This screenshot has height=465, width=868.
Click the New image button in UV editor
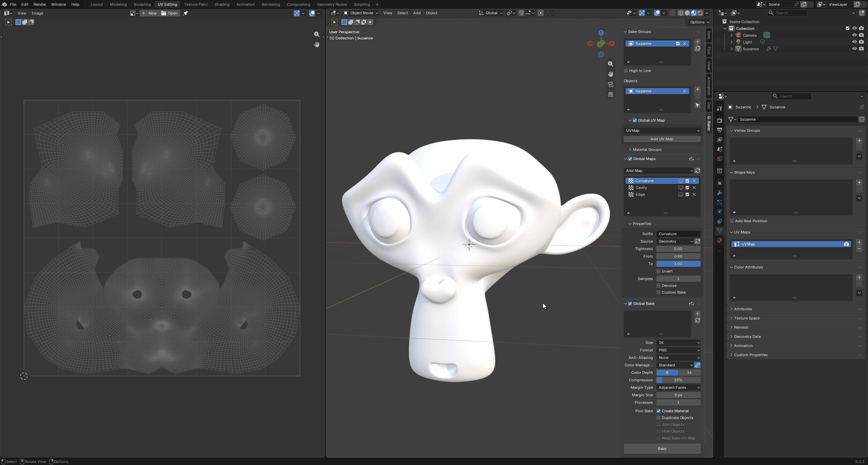(149, 13)
